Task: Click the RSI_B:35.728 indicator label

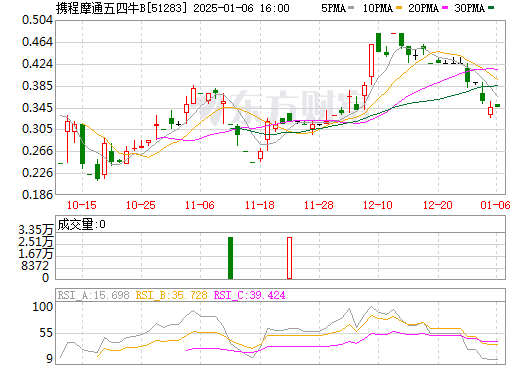Action: (x=171, y=295)
